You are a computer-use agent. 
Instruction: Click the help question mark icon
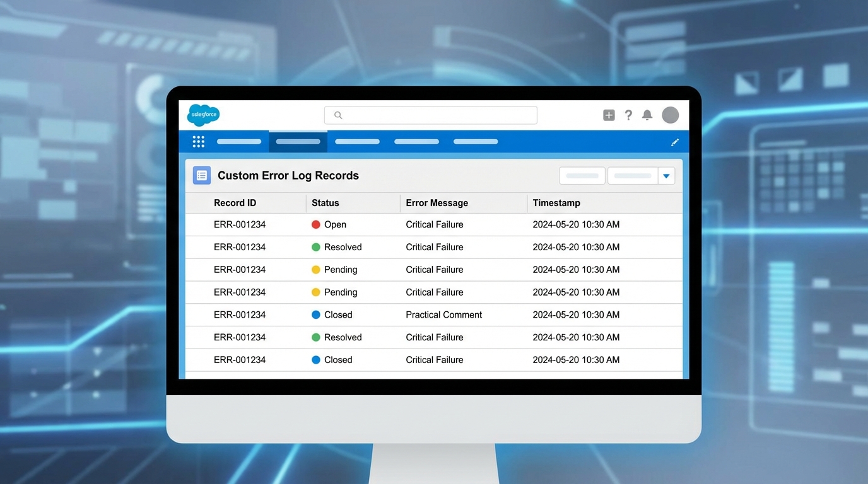pyautogui.click(x=628, y=115)
